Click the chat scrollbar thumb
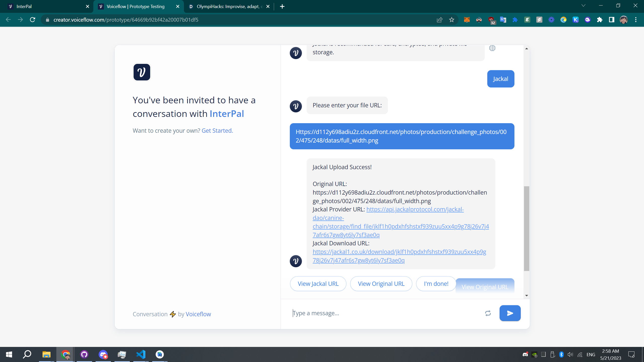Screen dimensions: 644x362 coord(527,228)
